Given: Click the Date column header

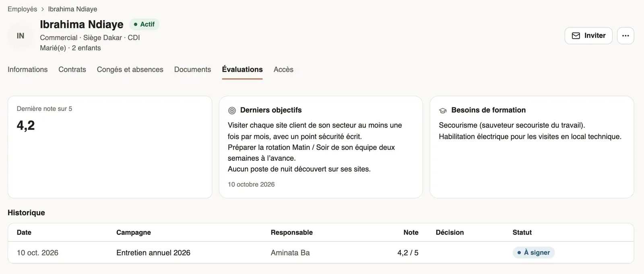Looking at the screenshot, I should 24,232.
